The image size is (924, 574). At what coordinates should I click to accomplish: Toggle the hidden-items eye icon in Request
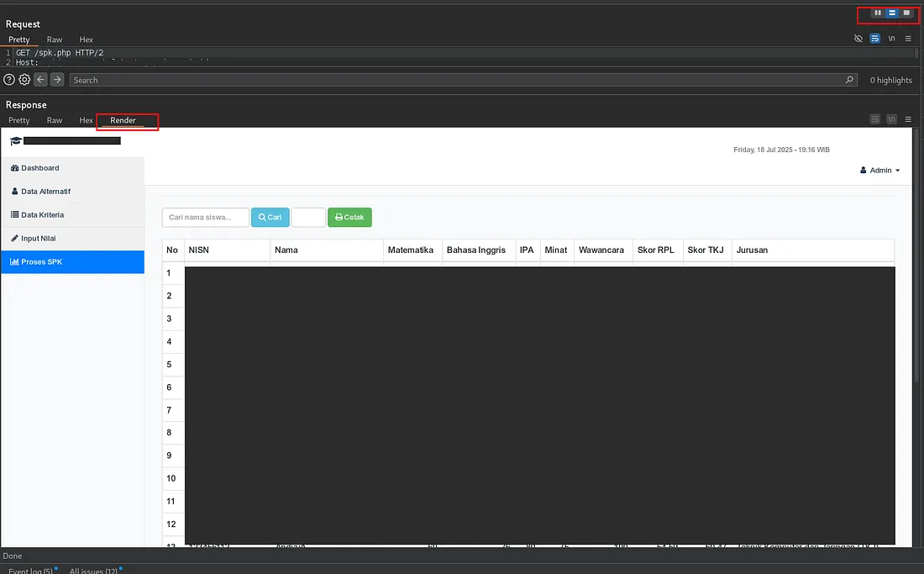858,39
